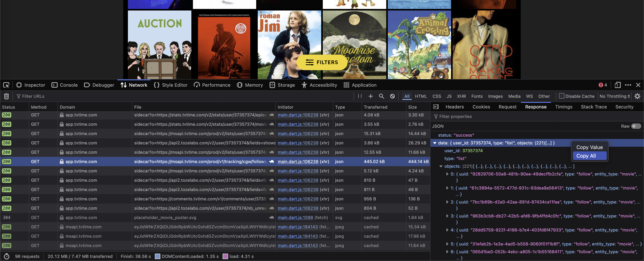Expand object 4 in the array
This screenshot has width=644, height=261.
[447, 230]
